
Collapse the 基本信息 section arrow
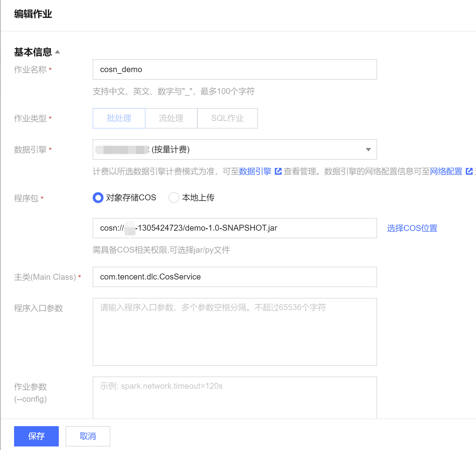(x=57, y=52)
